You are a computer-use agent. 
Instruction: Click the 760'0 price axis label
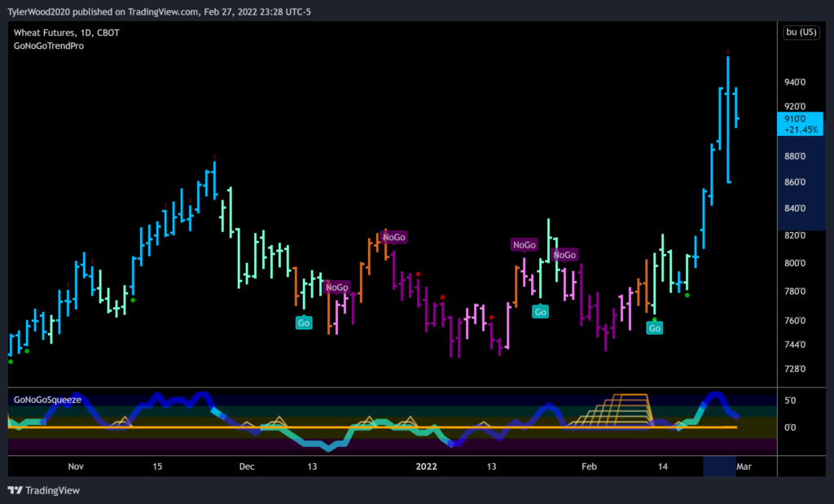795,321
